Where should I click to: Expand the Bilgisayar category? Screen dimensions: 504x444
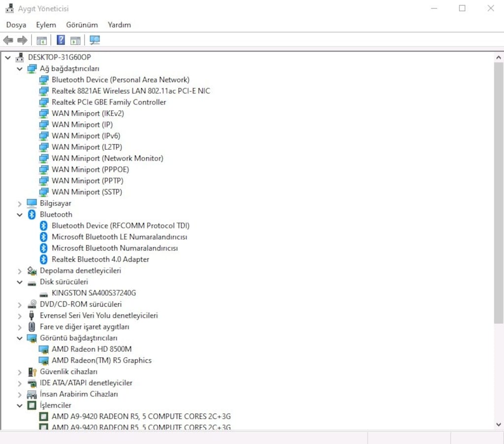coord(20,203)
